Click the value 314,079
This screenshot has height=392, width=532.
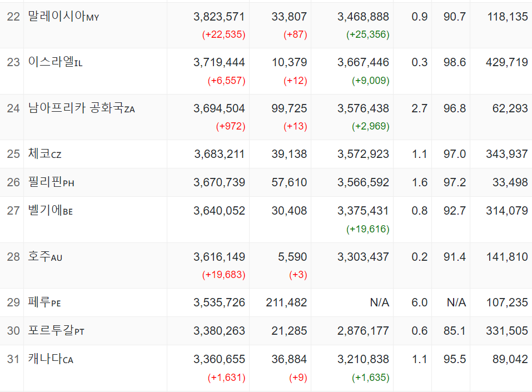pos(507,211)
